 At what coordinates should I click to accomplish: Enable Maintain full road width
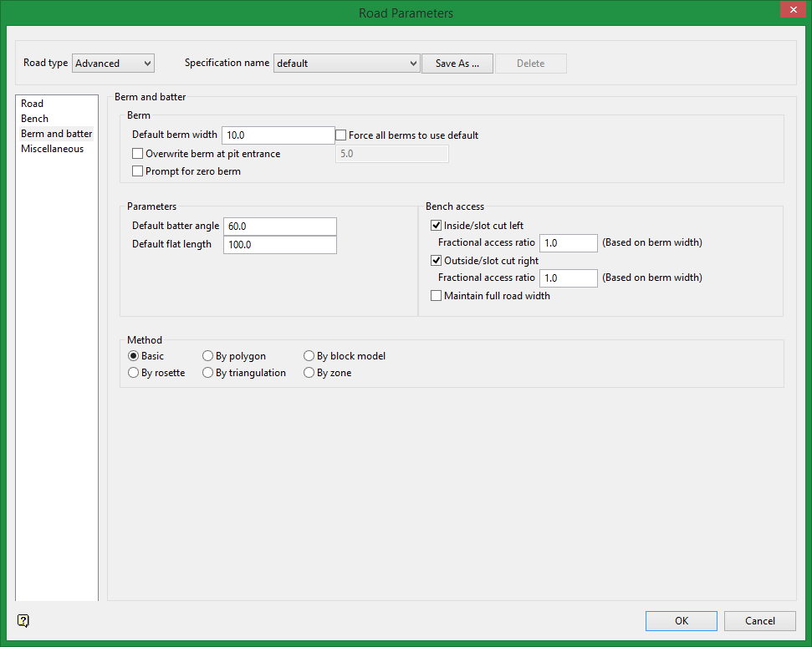(x=436, y=296)
